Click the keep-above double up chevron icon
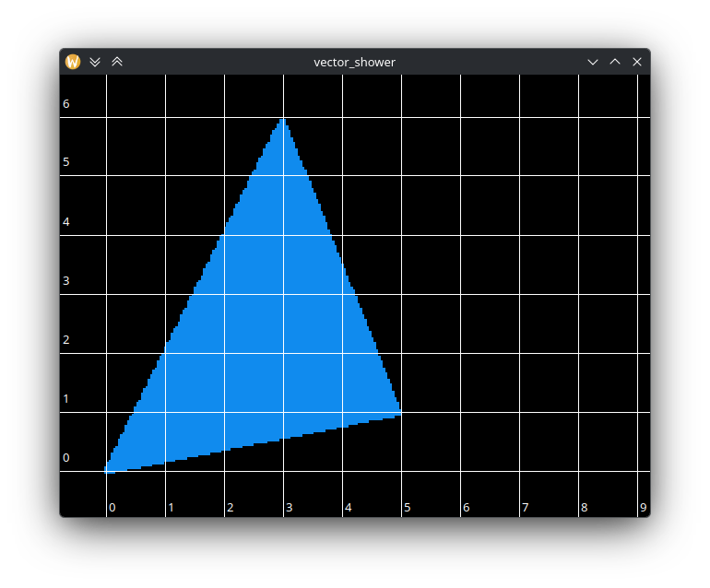This screenshot has width=710, height=588. tap(117, 62)
